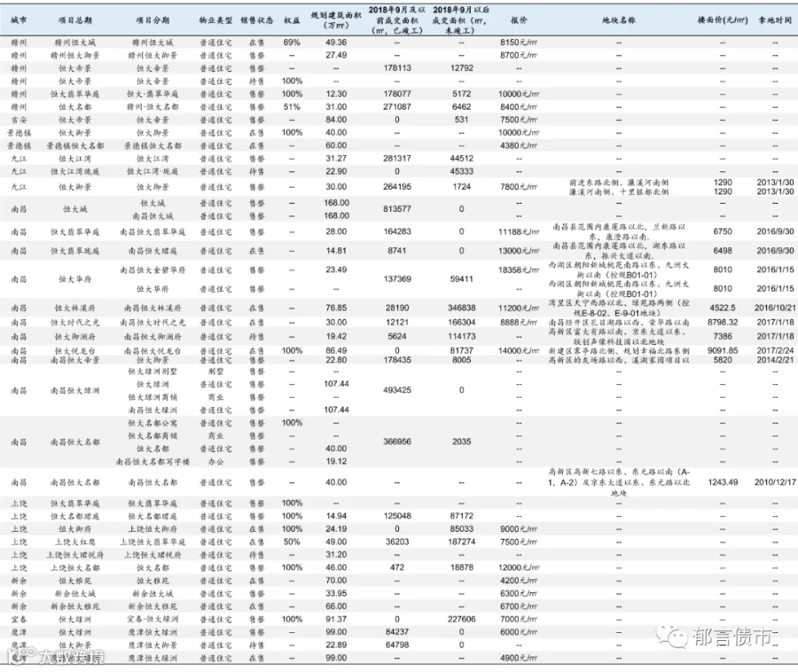Click the 拿地时间 column header
798x672 pixels.
click(x=775, y=20)
